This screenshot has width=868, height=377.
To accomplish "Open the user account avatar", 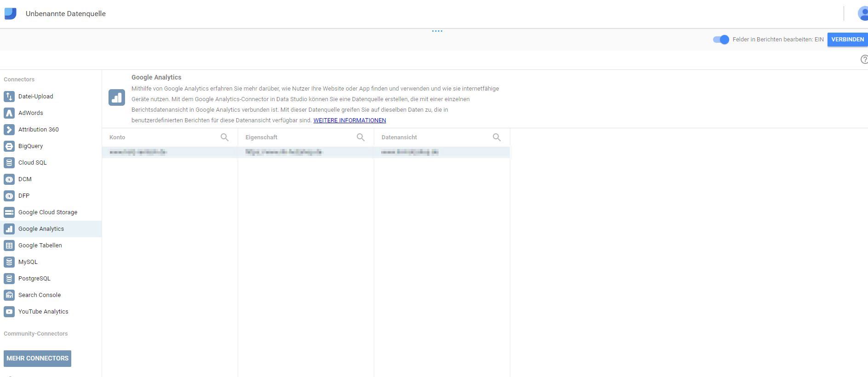I will pyautogui.click(x=863, y=13).
